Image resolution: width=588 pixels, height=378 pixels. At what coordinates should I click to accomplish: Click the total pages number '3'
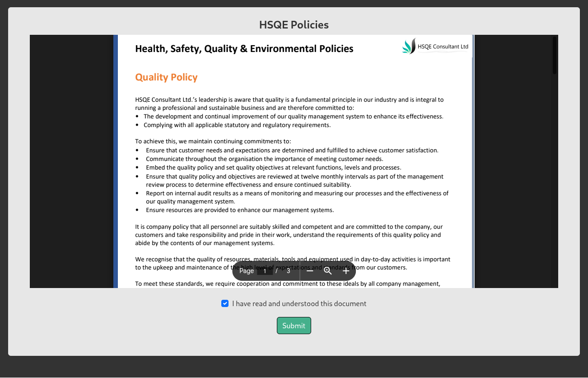pos(288,271)
